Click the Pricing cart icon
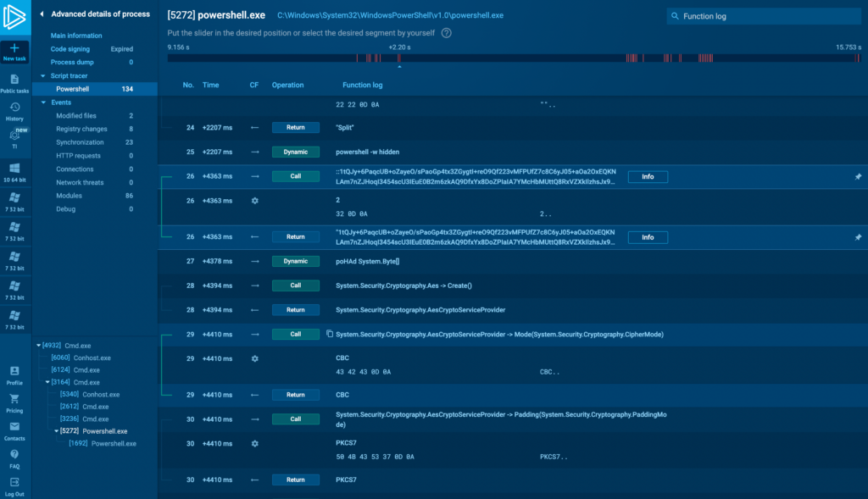868x499 pixels. pyautogui.click(x=14, y=399)
